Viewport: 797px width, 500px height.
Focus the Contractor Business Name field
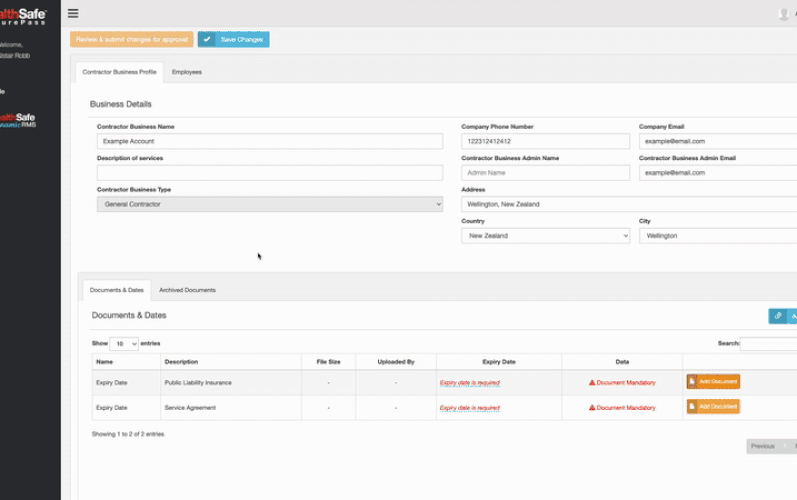269,142
